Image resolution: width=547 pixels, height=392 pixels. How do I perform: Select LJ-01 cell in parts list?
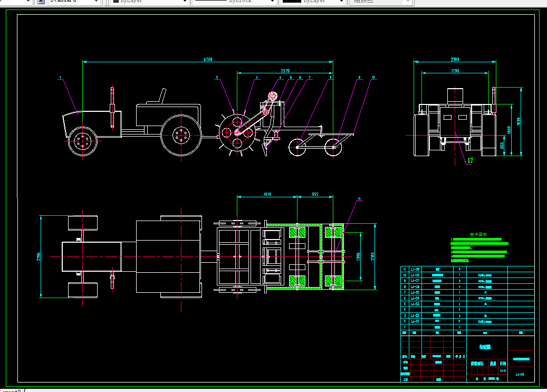click(415, 321)
